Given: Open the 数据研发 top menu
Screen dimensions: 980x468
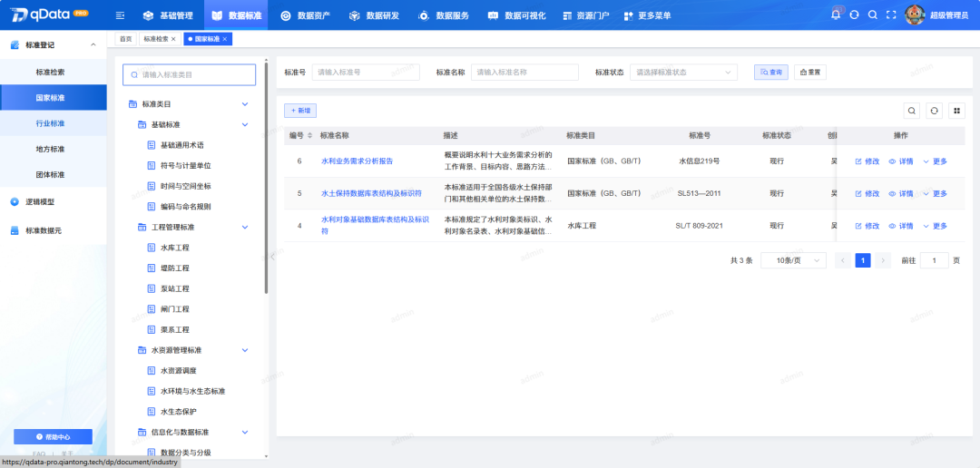Looking at the screenshot, I should (x=375, y=15).
